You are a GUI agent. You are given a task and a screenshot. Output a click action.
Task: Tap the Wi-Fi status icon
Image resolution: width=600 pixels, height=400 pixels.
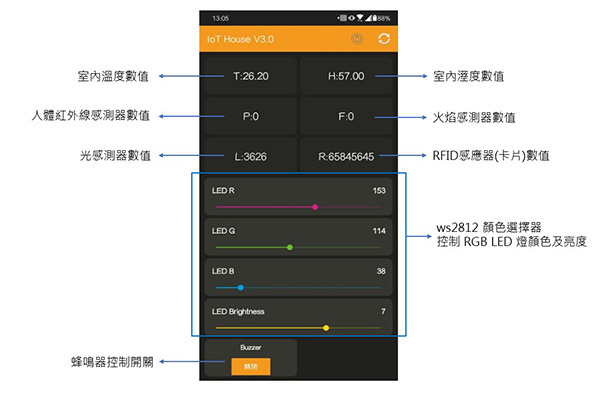[360, 18]
